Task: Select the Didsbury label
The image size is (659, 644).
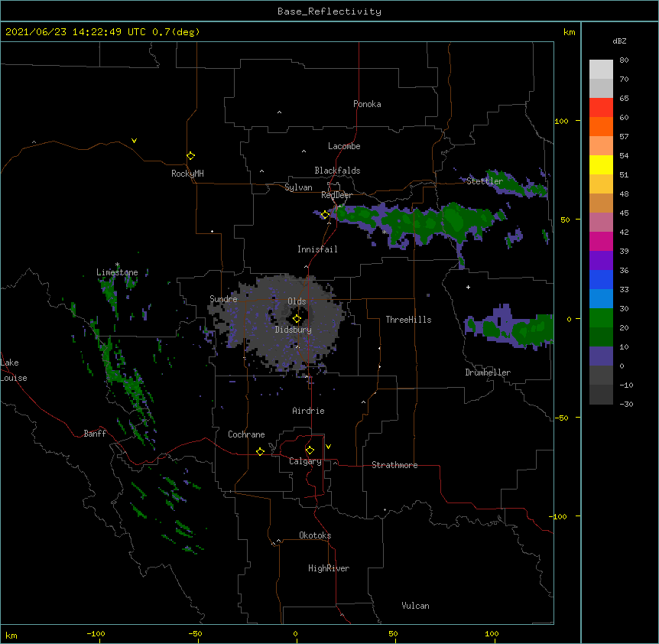Action: [294, 330]
